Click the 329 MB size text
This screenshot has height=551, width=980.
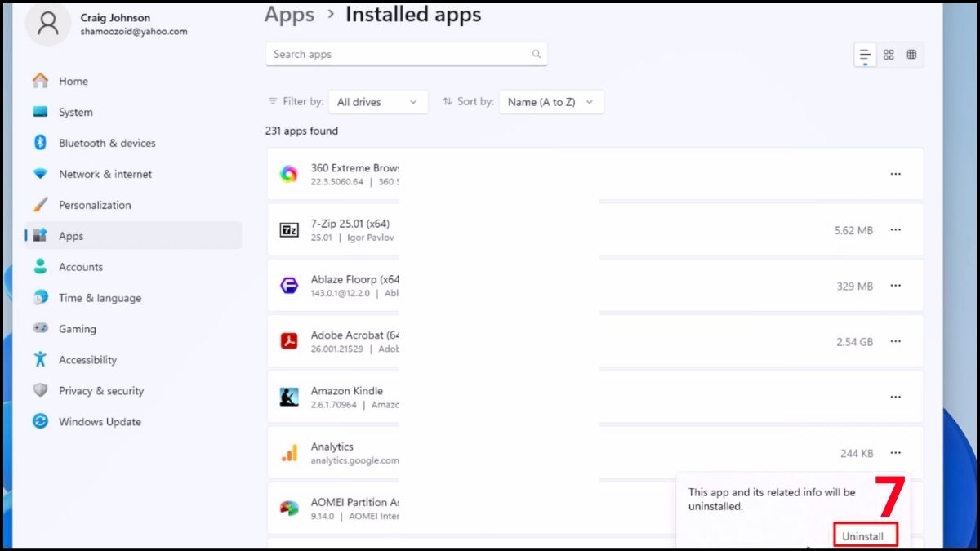coord(855,286)
